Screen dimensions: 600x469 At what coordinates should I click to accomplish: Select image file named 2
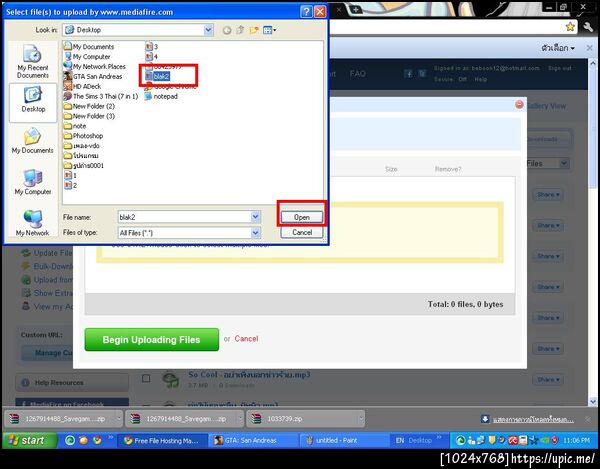(71, 186)
